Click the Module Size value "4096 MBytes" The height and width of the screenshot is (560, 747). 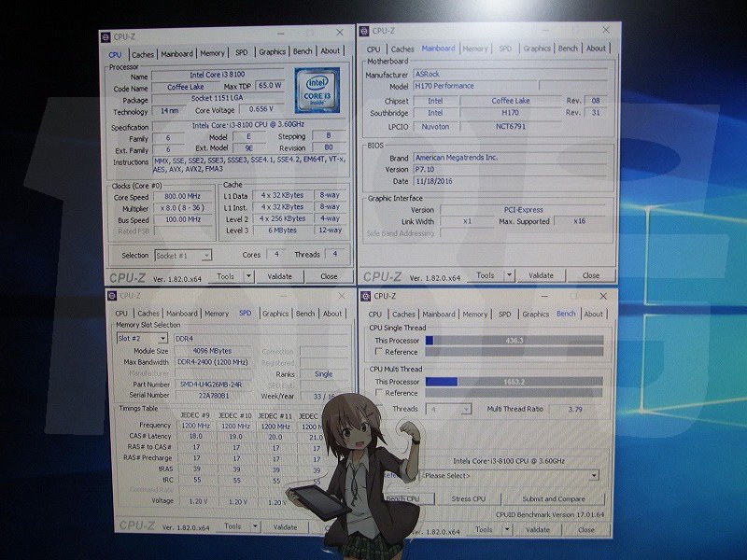(x=213, y=351)
